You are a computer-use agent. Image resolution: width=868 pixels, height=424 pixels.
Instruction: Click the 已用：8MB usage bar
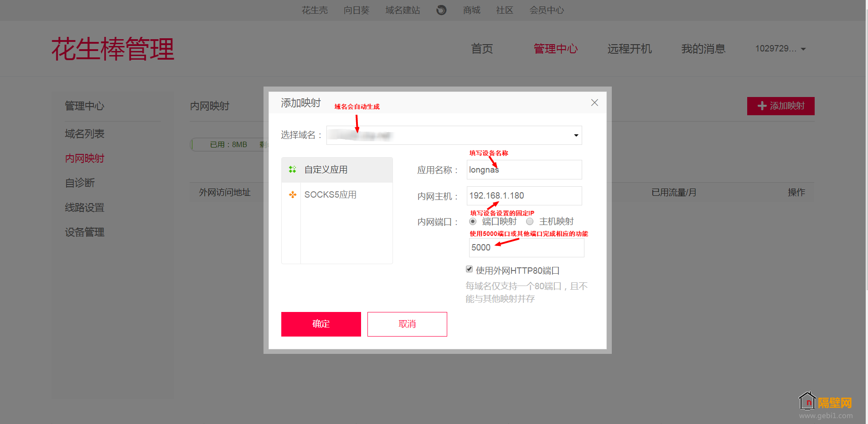point(228,144)
